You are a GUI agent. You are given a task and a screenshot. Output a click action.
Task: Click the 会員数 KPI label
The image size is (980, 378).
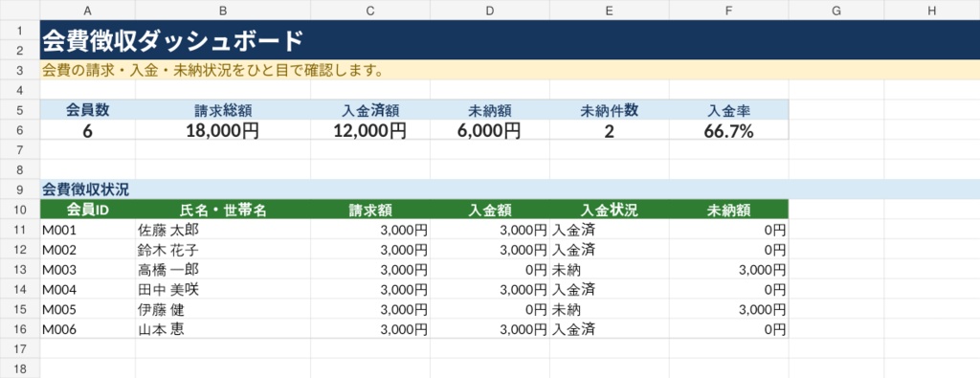coord(87,110)
